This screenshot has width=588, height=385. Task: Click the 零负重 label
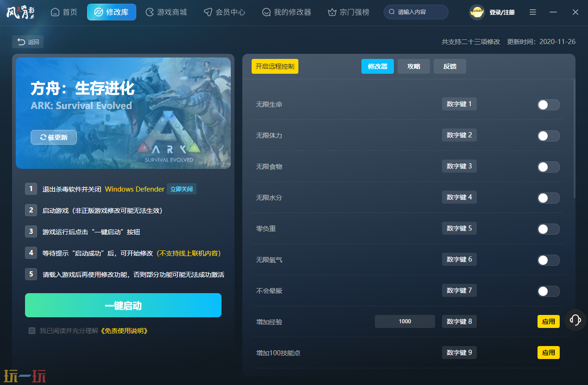[x=266, y=229]
